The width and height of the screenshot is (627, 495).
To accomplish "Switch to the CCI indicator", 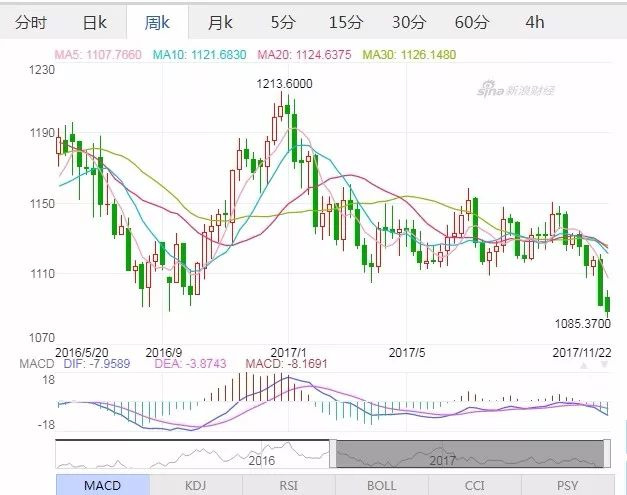I will click(475, 485).
